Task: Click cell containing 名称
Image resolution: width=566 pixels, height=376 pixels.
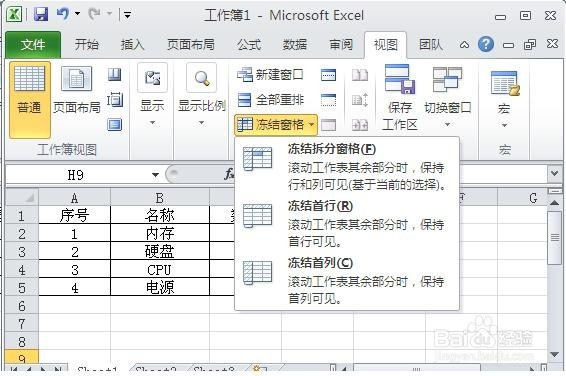Action: [160, 215]
